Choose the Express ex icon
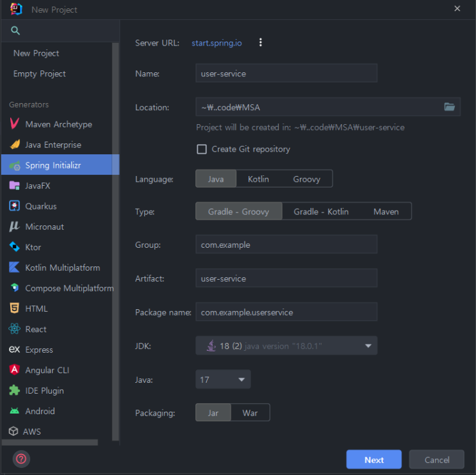 click(14, 349)
